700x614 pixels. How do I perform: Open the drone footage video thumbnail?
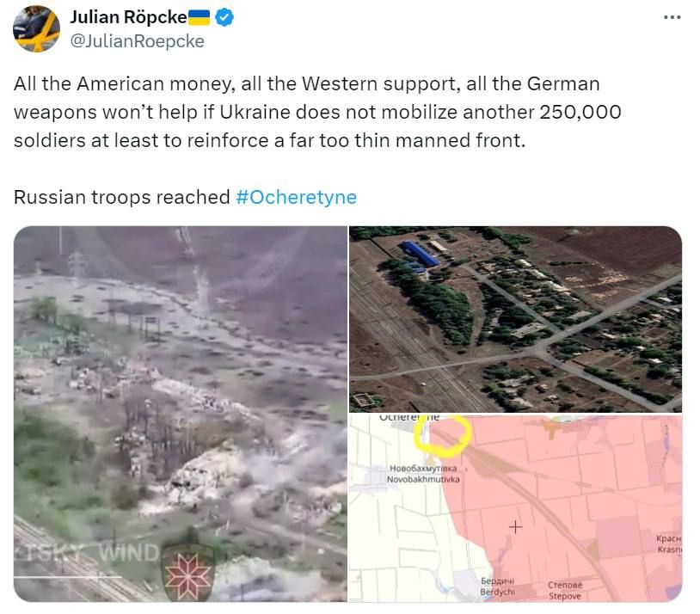coord(181,414)
